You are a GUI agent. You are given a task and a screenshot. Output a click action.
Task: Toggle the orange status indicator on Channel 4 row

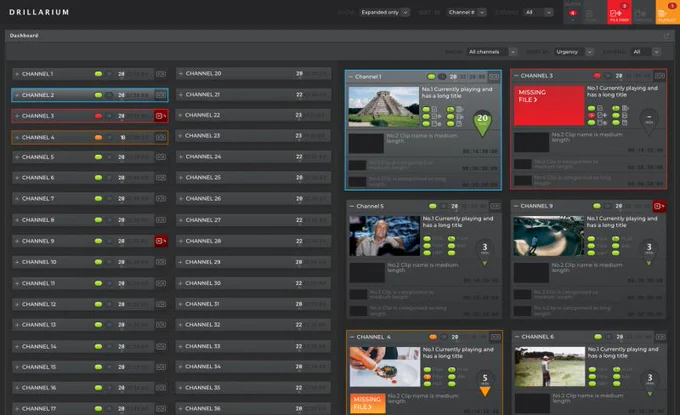[98, 137]
